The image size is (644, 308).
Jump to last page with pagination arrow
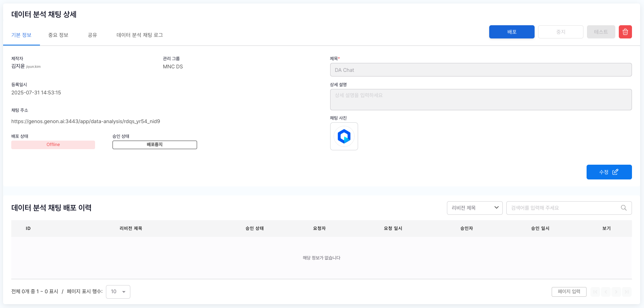[627, 292]
